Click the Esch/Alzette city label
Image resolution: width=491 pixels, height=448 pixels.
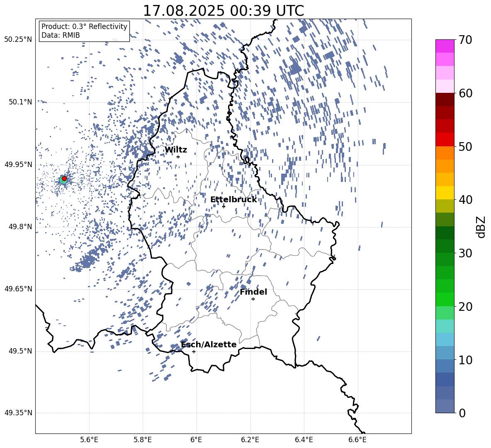[209, 344]
